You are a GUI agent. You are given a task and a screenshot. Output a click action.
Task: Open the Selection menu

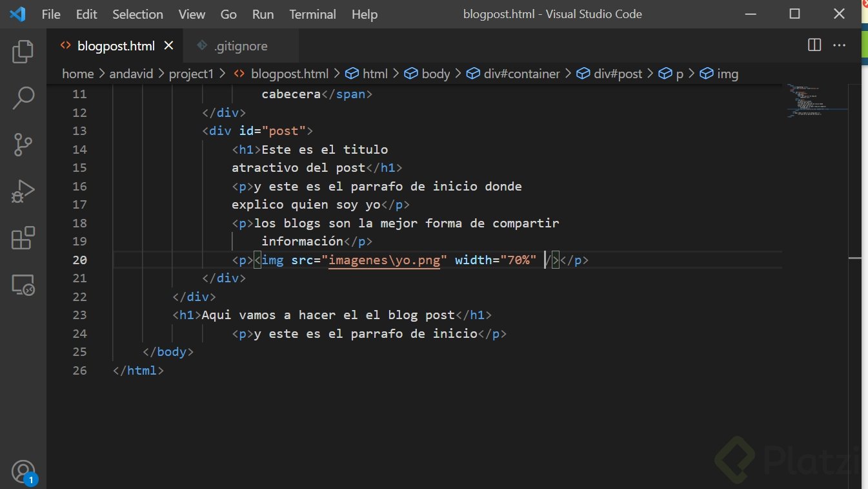click(x=137, y=14)
